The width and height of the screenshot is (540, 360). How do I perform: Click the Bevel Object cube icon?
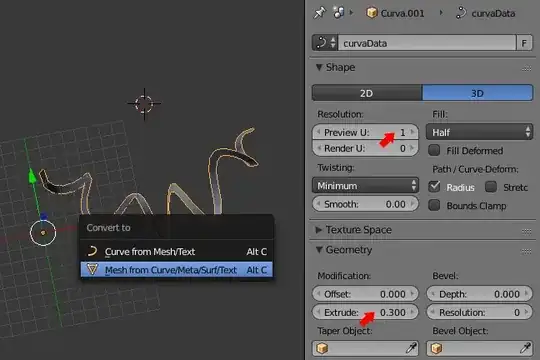pos(437,348)
